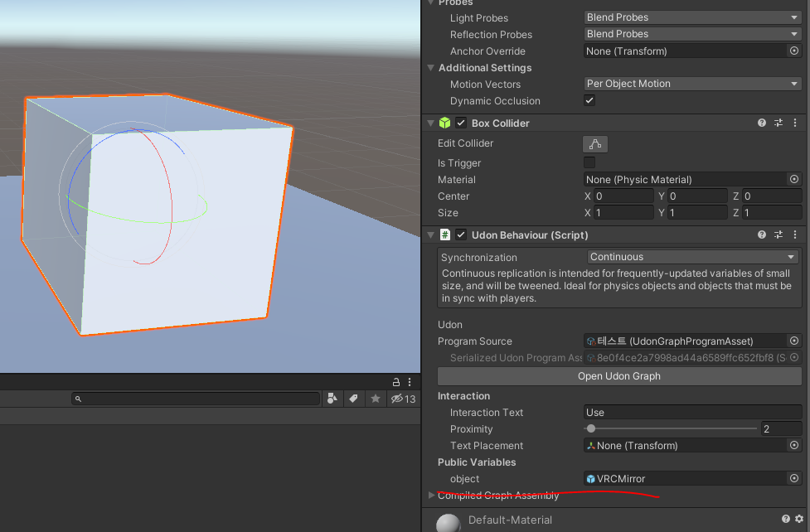Viewport: 810px width, 532px height.
Task: Disable the Dynamic Occlusion checkbox
Action: click(x=589, y=100)
